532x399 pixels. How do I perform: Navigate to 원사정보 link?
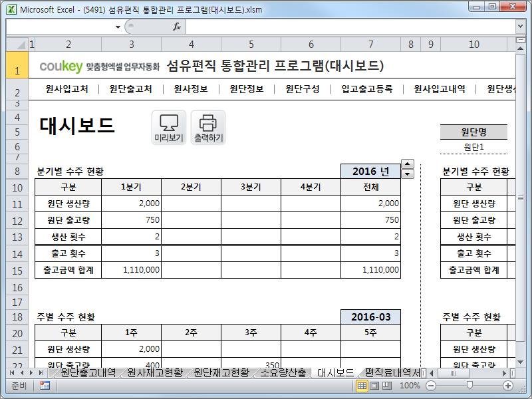(x=191, y=89)
